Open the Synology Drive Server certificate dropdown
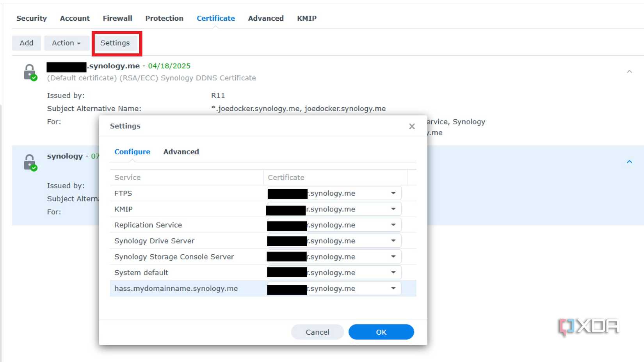 click(x=393, y=241)
